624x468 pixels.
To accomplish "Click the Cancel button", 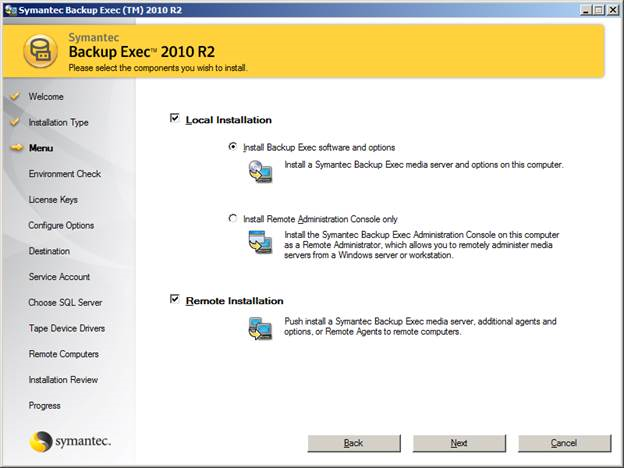I will pyautogui.click(x=564, y=443).
